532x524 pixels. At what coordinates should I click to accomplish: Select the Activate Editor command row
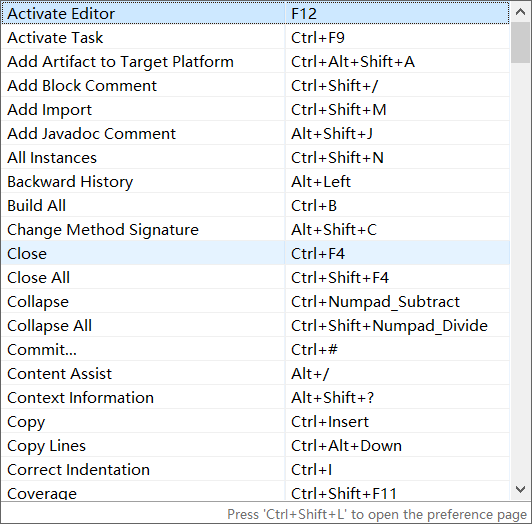click(x=255, y=13)
